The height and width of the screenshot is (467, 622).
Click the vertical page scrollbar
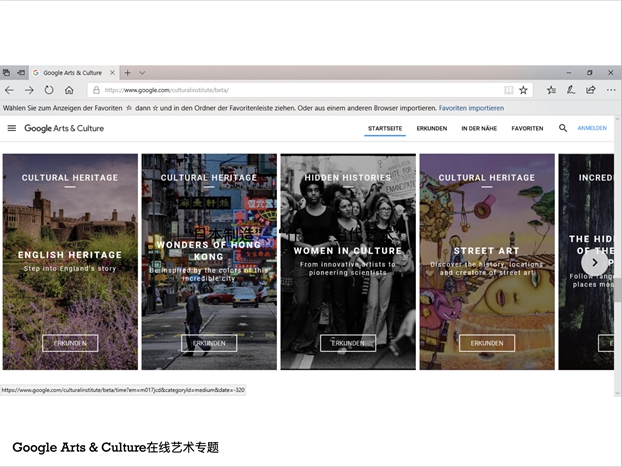click(617, 256)
